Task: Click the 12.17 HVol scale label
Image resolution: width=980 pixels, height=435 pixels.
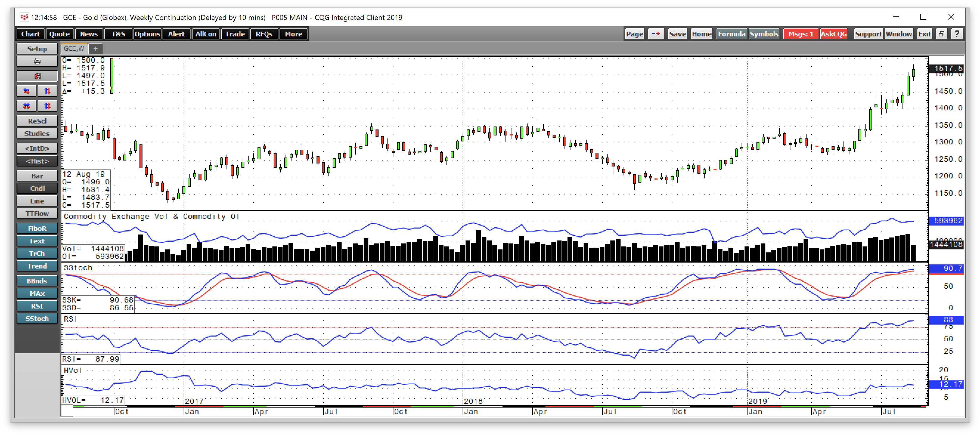Action: (x=946, y=384)
